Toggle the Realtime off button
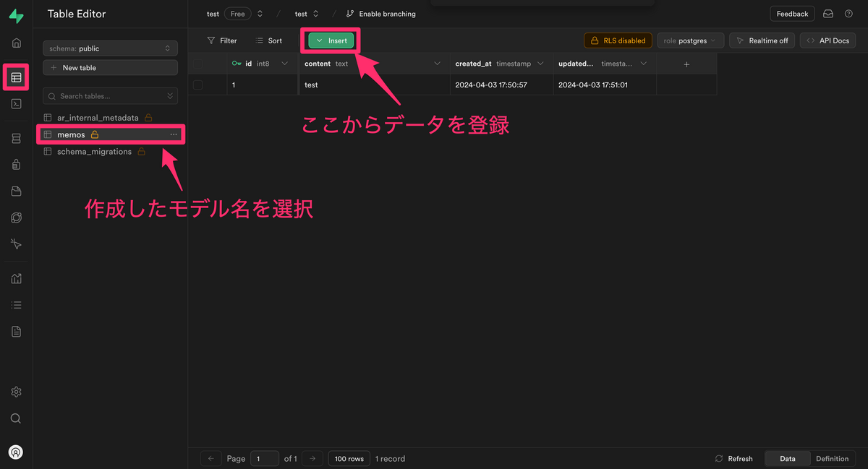The height and width of the screenshot is (469, 868). 762,40
